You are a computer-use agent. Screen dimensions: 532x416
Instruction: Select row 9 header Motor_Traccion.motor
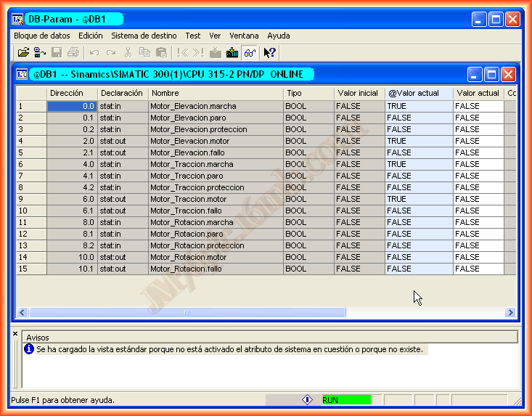coord(30,199)
